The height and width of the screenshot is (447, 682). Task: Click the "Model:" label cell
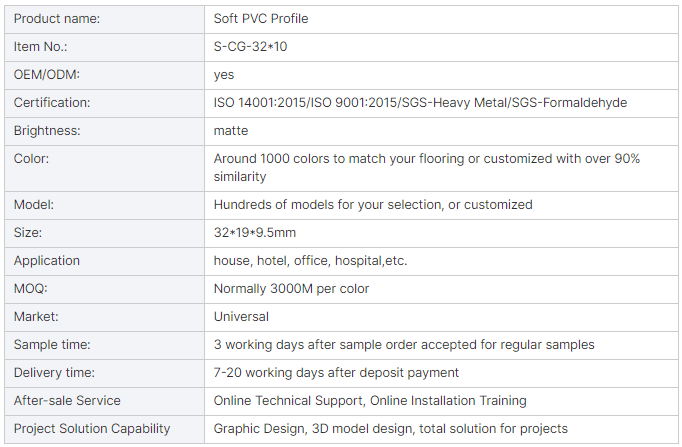(34, 204)
